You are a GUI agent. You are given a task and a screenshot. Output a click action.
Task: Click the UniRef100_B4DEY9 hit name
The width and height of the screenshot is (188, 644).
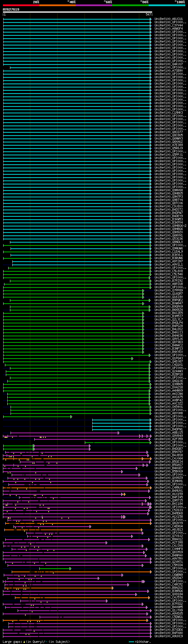[x=169, y=216]
